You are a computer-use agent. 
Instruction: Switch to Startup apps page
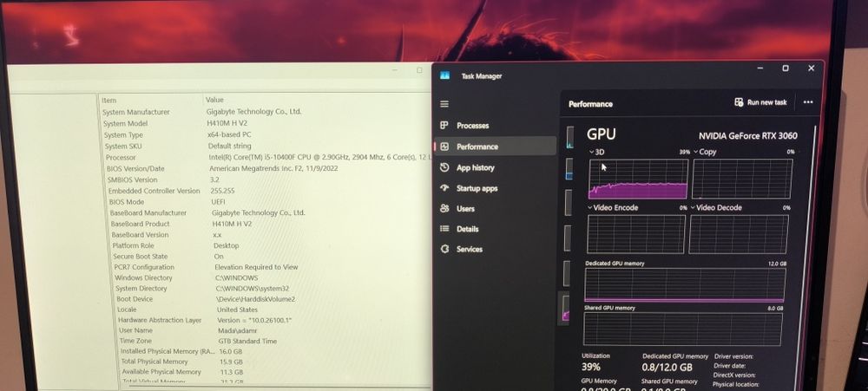(496, 188)
